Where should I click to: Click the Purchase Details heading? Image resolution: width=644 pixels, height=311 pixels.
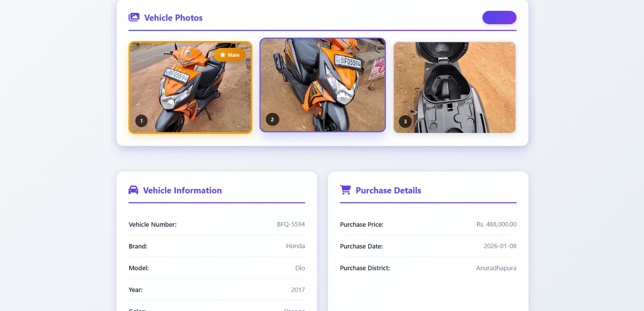388,191
